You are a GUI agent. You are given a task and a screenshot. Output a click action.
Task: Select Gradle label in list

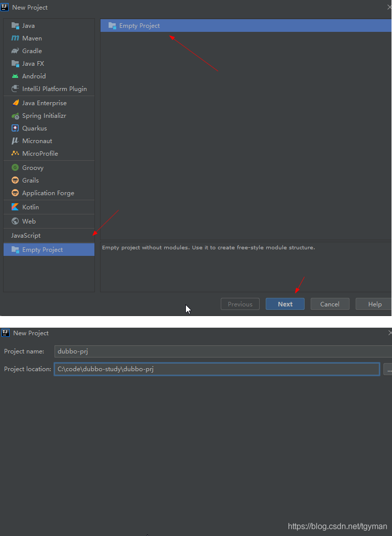[x=32, y=51]
